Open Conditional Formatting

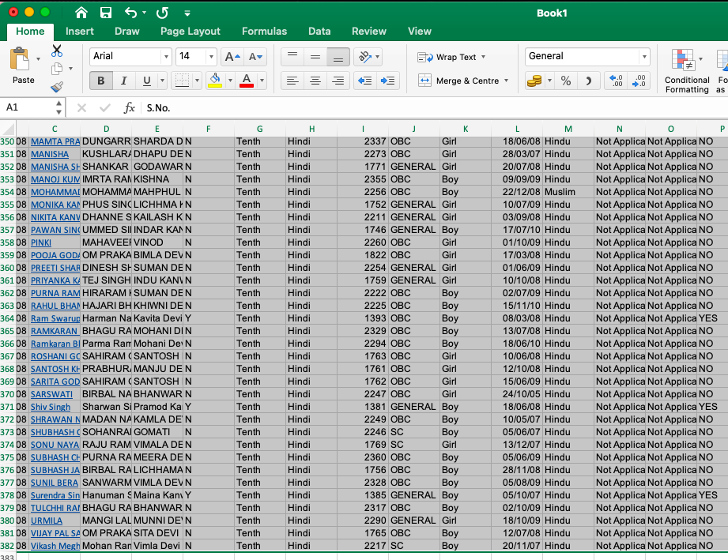coord(686,71)
